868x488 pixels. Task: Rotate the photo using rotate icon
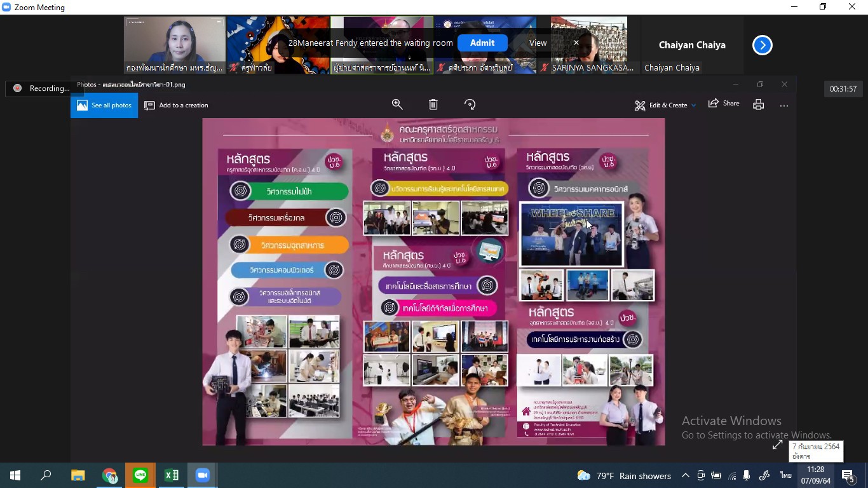click(x=470, y=105)
